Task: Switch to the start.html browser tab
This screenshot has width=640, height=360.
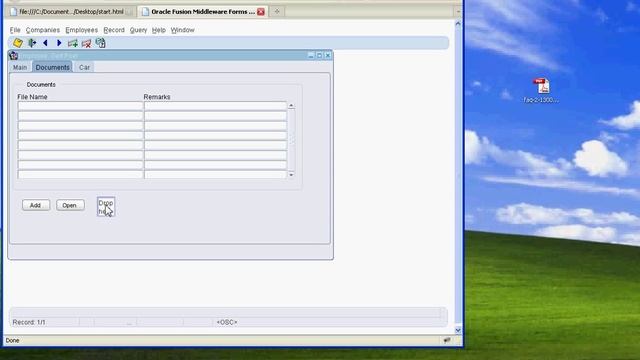Action: point(71,12)
